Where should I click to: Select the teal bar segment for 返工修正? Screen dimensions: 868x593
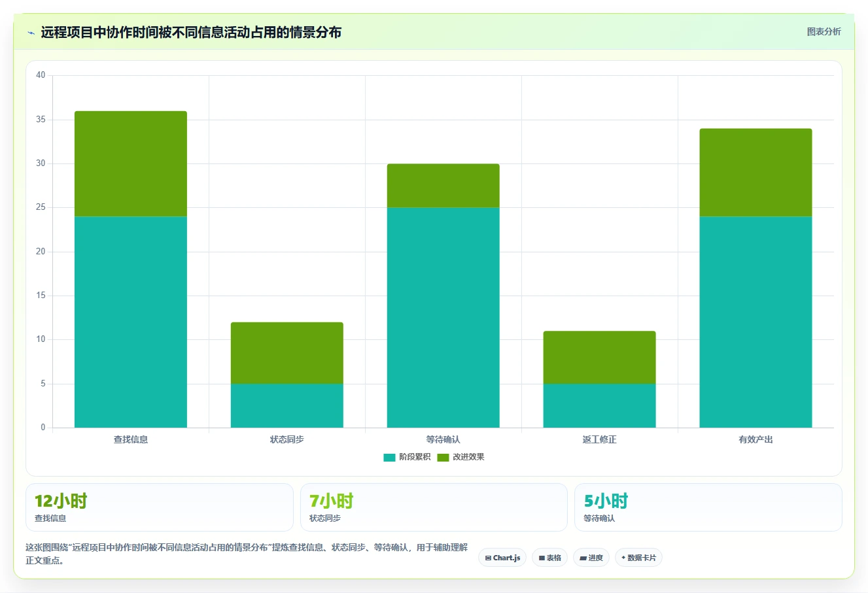600,405
